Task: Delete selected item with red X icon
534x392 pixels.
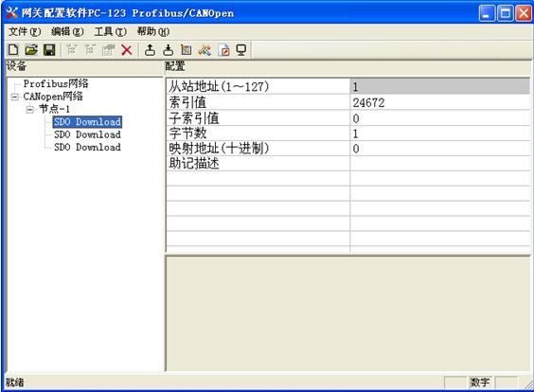Action: point(127,50)
